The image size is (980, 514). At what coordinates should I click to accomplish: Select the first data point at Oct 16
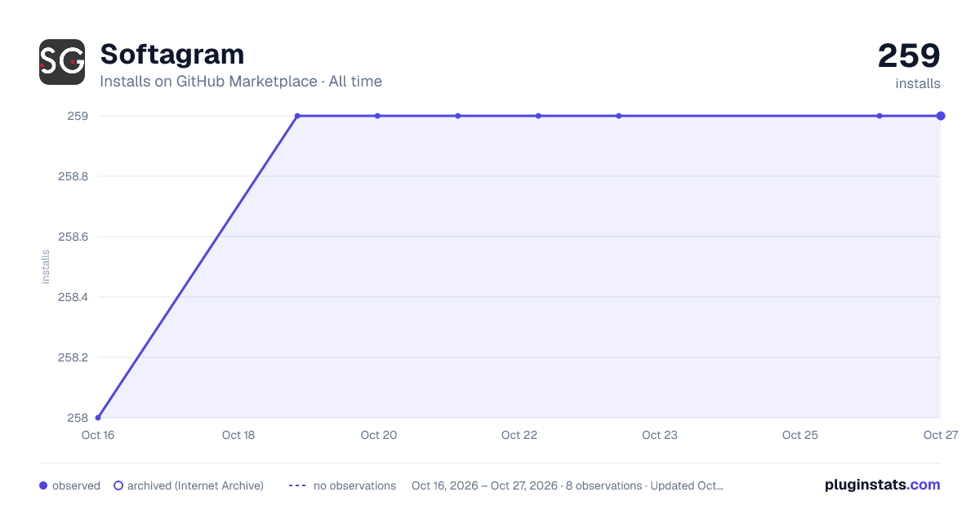pyautogui.click(x=98, y=418)
